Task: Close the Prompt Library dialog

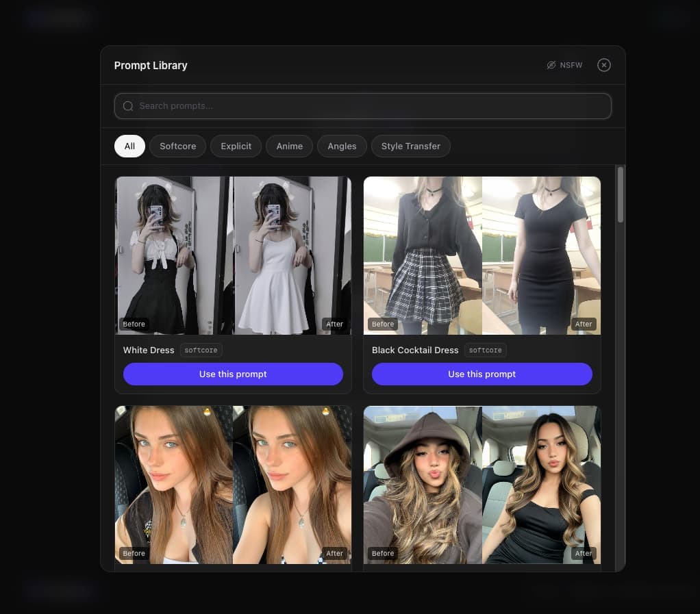Action: (603, 65)
